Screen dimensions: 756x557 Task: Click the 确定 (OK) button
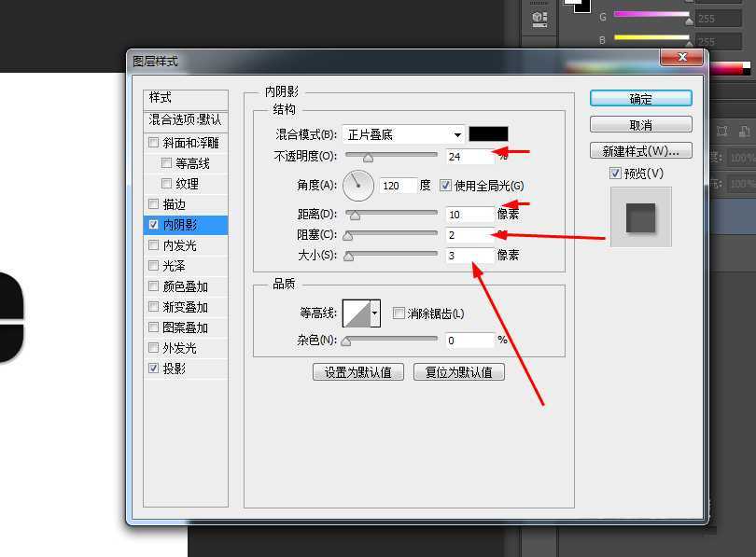click(x=640, y=97)
